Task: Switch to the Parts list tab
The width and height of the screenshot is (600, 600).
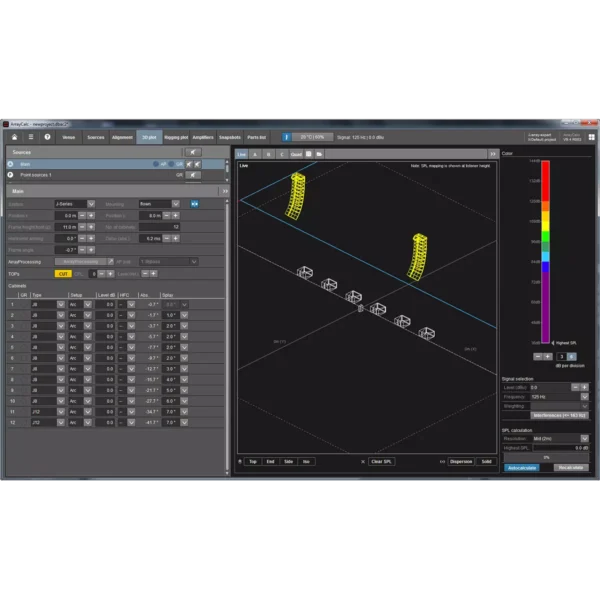Action: 256,137
